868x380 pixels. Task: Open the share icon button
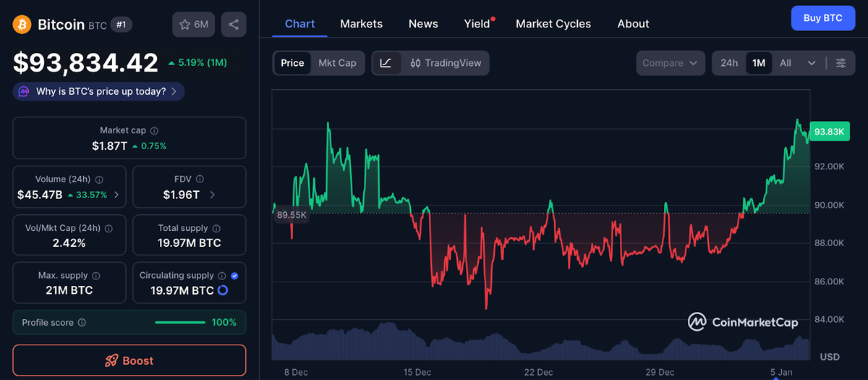(x=234, y=25)
